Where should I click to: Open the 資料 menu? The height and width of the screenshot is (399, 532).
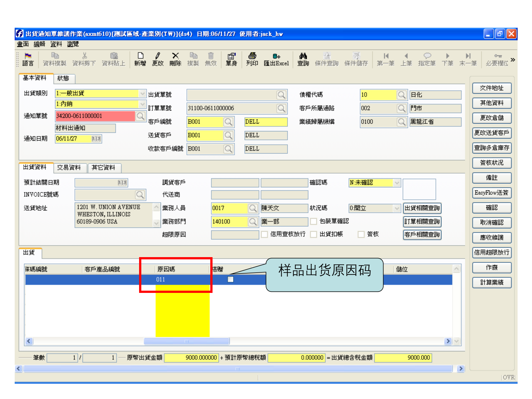pyautogui.click(x=56, y=44)
